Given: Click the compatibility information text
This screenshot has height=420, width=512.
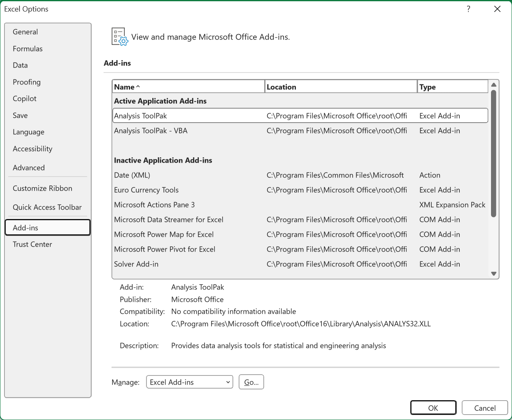Looking at the screenshot, I should click(234, 311).
